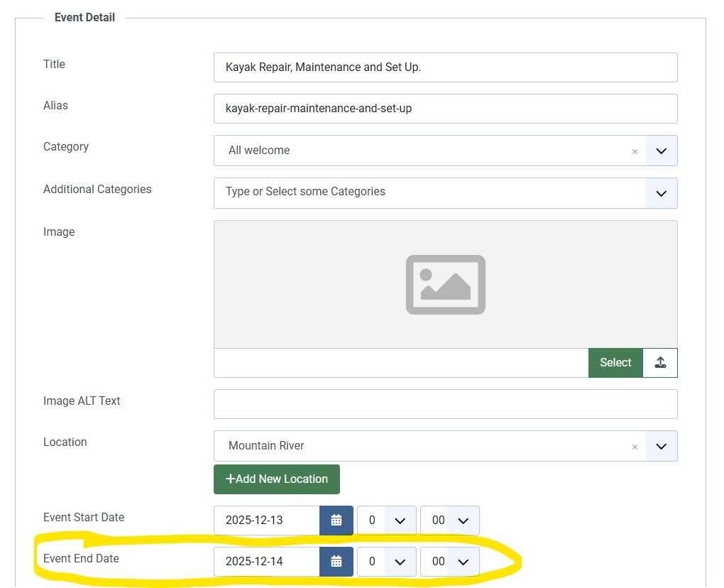Open the Event End Date calendar picker
The height and width of the screenshot is (588, 724).
click(336, 562)
